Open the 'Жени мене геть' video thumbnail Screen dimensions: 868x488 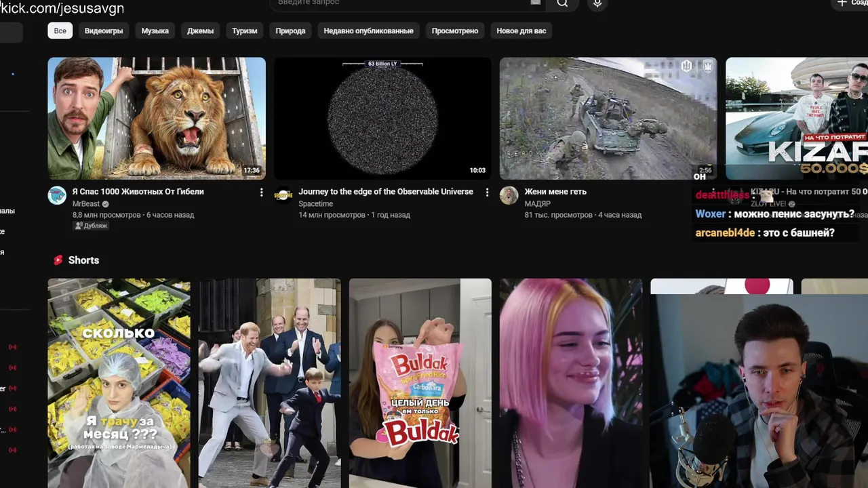[x=608, y=118]
